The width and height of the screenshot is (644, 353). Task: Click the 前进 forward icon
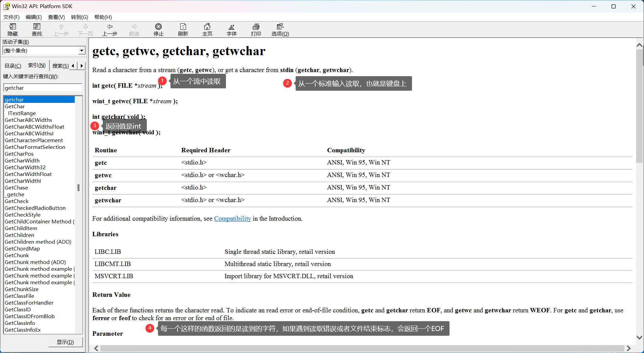[x=134, y=29]
